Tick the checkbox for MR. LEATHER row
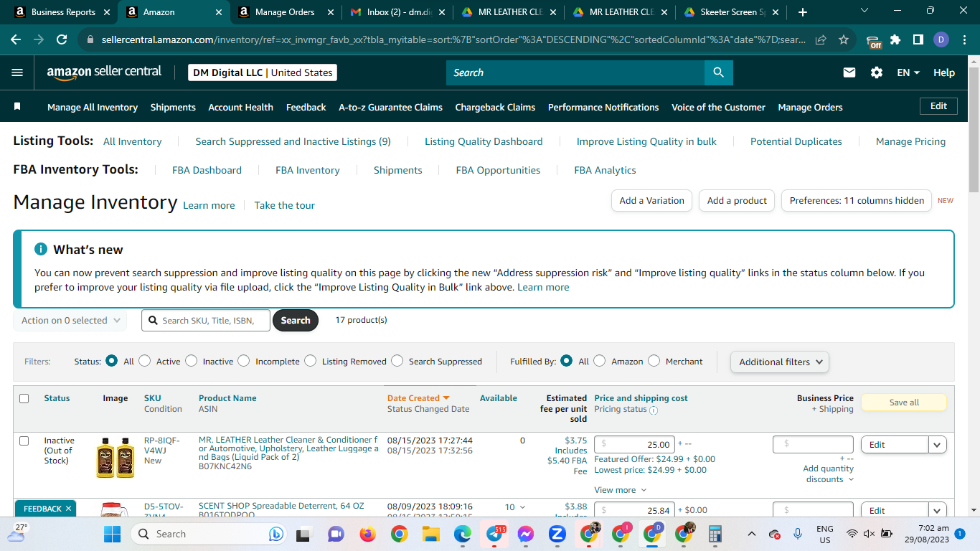The height and width of the screenshot is (551, 980). [24, 441]
